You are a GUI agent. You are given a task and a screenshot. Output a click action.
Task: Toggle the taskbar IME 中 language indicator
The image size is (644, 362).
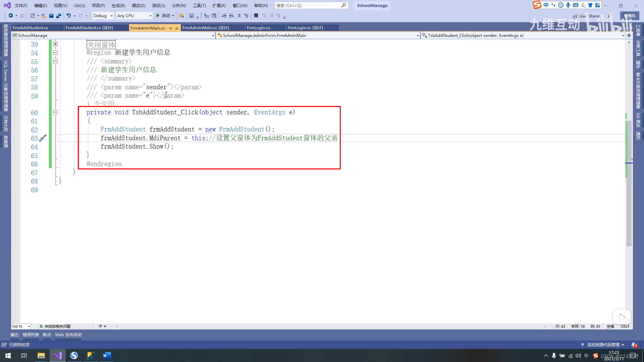pos(586,356)
